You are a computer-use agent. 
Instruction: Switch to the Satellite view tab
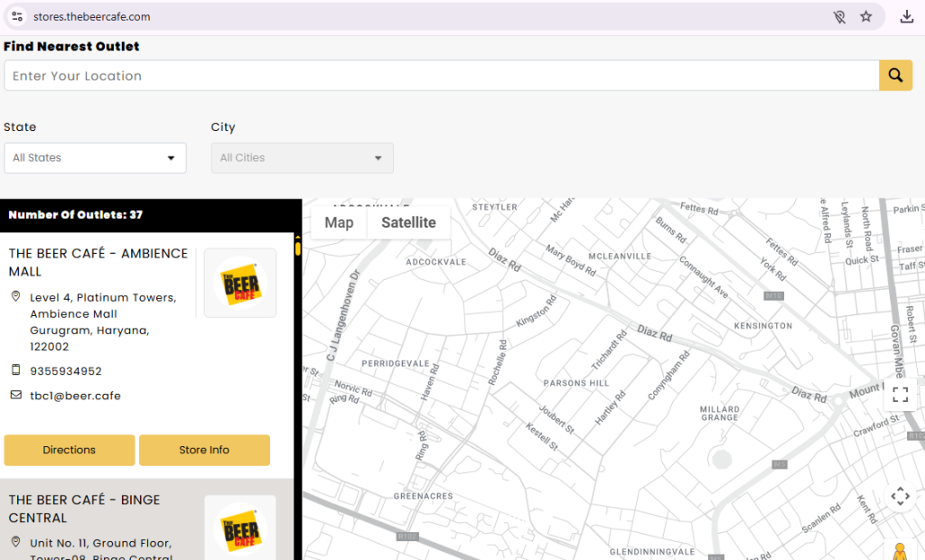coord(409,222)
